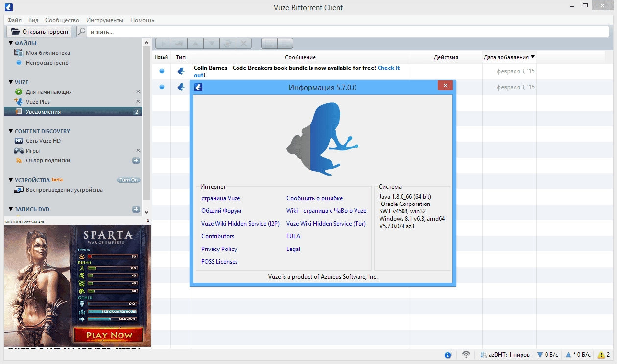The image size is (617, 364).
Task: Collapse the VUZE sidebar section
Action: 11,82
